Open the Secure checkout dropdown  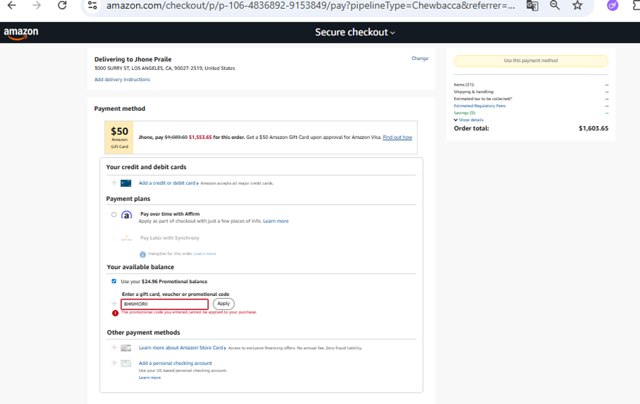click(355, 32)
